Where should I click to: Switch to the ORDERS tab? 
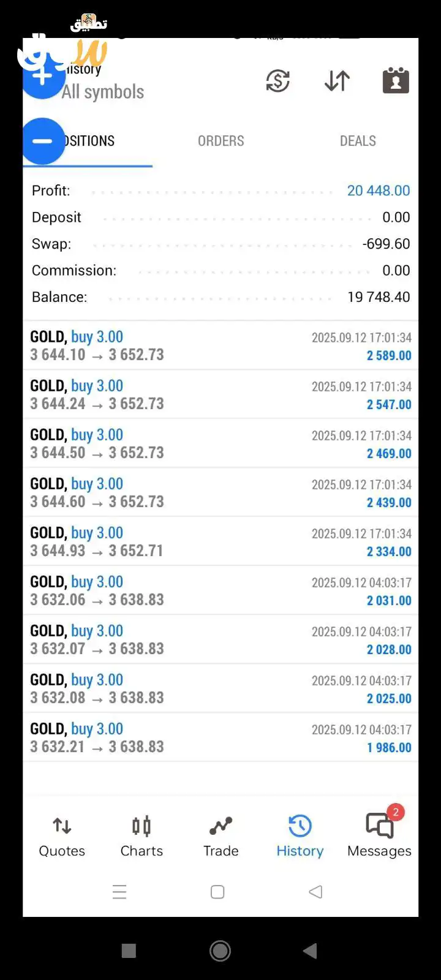click(221, 141)
